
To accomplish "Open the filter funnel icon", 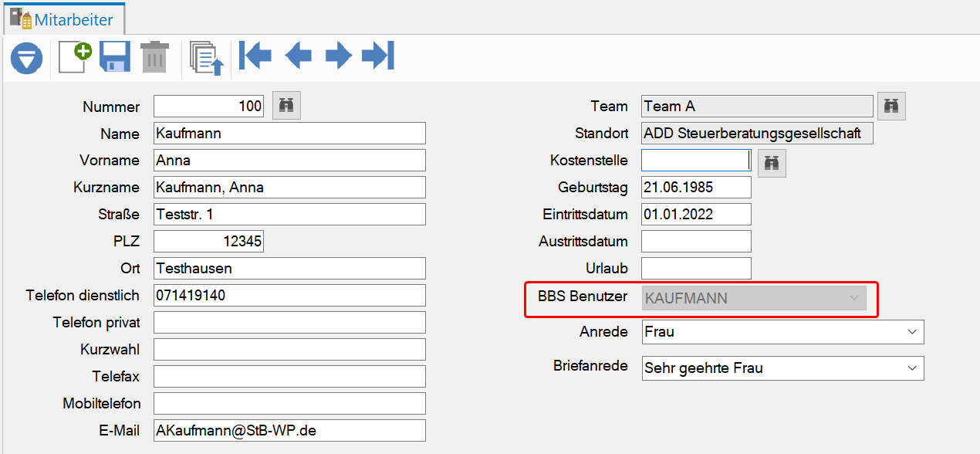I will click(26, 59).
